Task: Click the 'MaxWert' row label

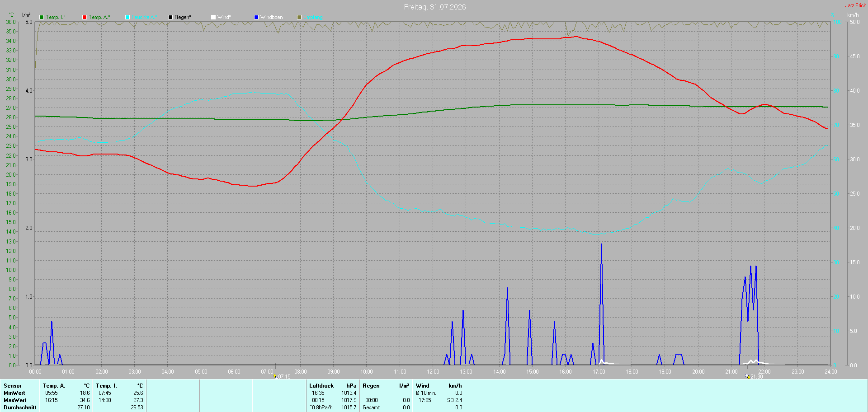Action: pos(15,400)
